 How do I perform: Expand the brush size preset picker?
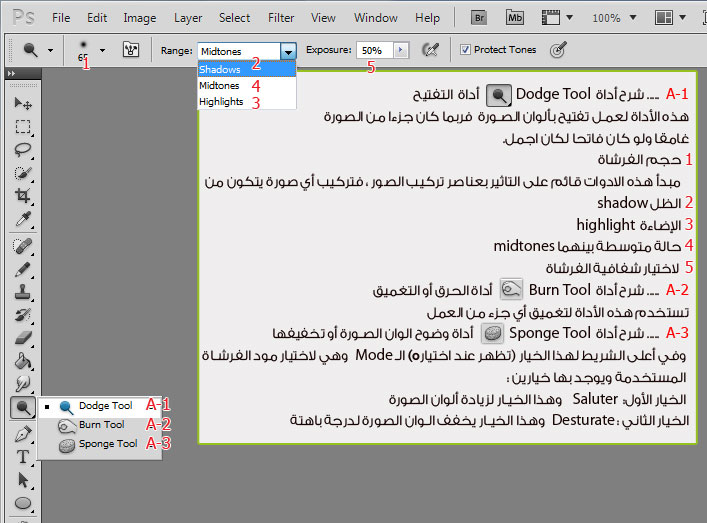(x=102, y=49)
